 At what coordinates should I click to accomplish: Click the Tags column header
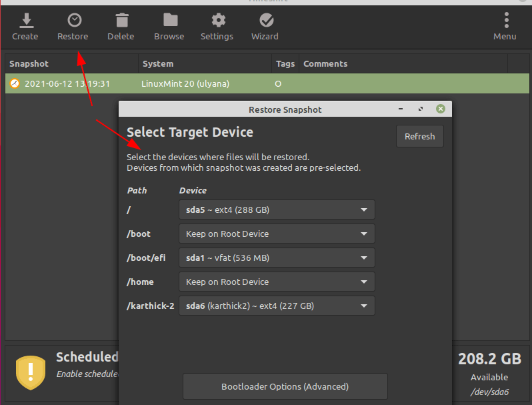click(x=285, y=63)
